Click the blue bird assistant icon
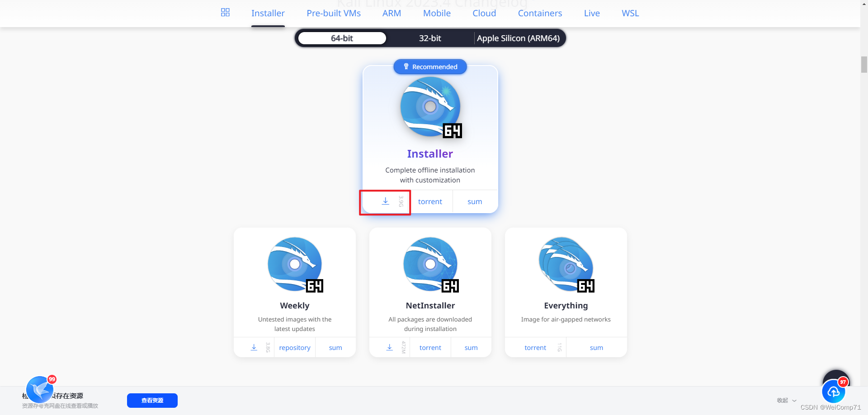The height and width of the screenshot is (415, 868). (x=40, y=389)
